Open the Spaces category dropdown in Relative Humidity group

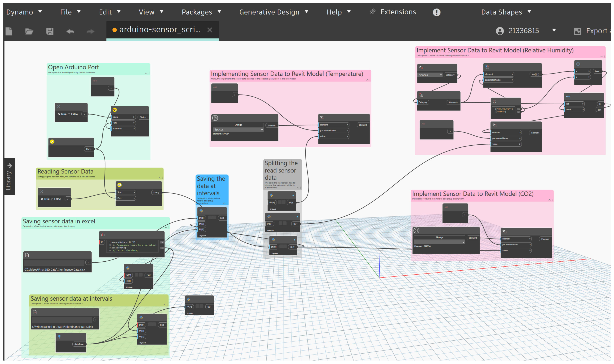tap(430, 75)
